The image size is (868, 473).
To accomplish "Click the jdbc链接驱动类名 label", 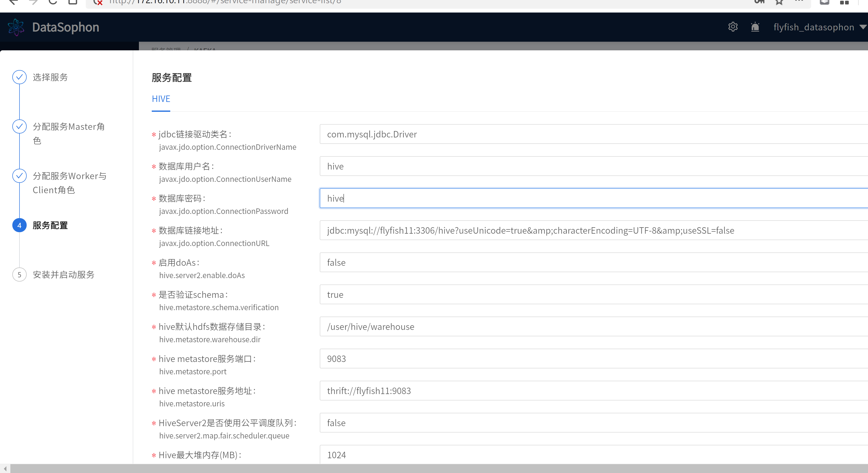I will coord(195,134).
